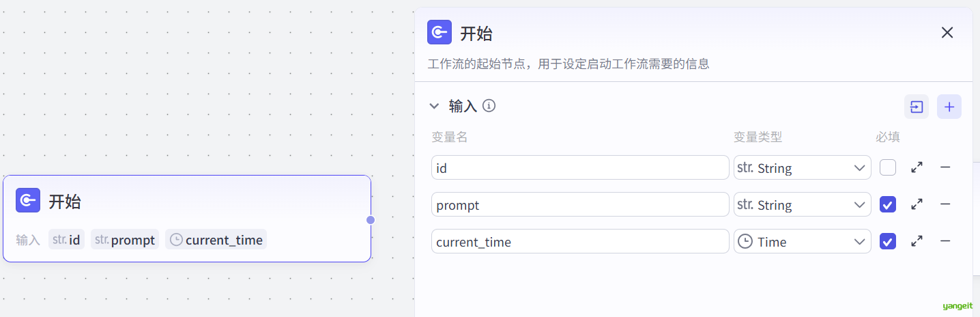Uncheck required checkbox for prompt variable
The width and height of the screenshot is (980, 317).
[888, 204]
